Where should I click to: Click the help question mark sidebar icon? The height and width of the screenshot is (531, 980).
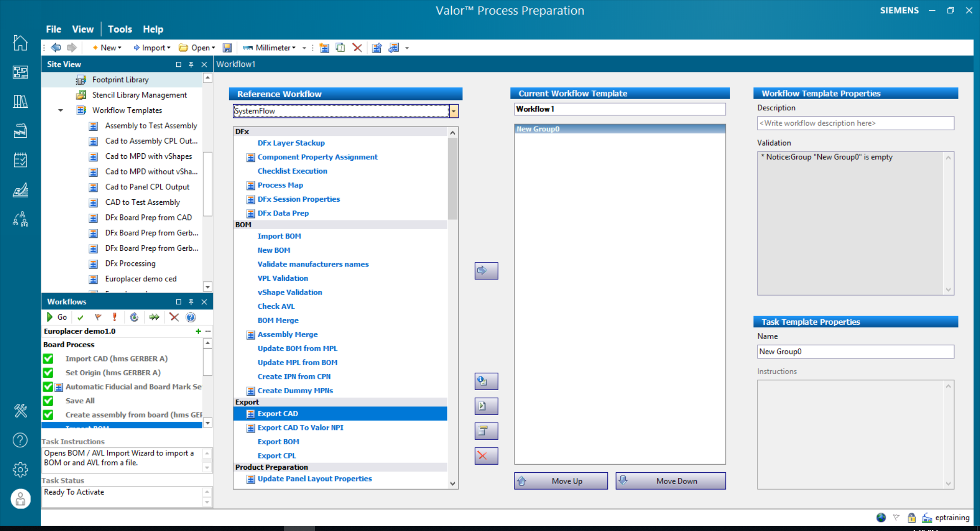point(20,440)
